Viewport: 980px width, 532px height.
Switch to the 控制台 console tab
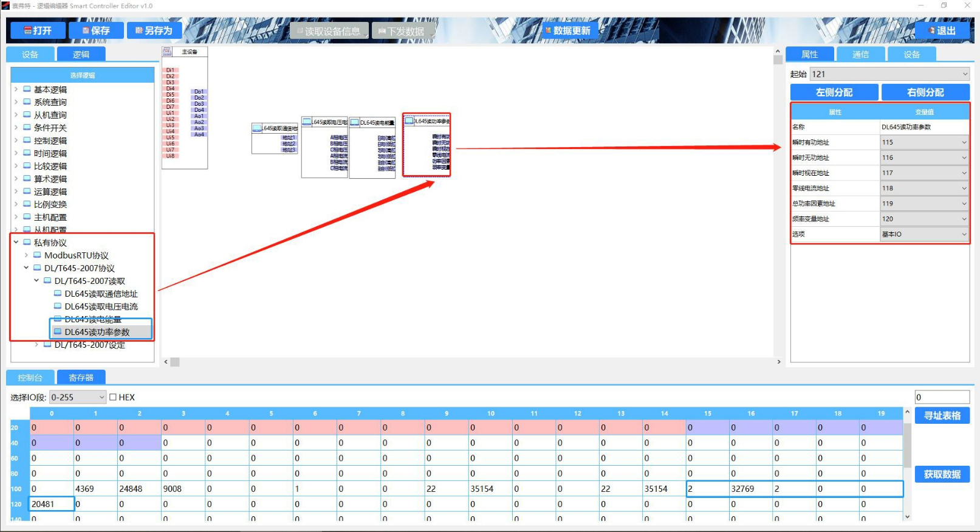click(30, 378)
